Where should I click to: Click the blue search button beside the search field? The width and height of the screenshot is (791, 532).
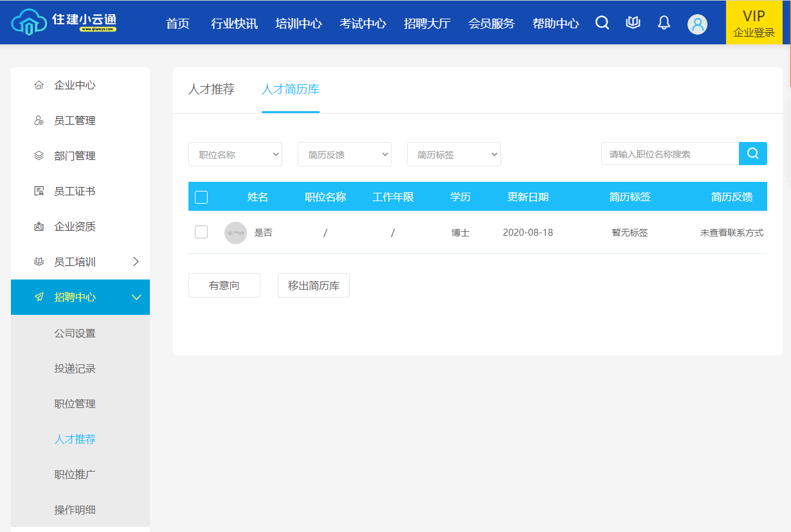point(753,154)
